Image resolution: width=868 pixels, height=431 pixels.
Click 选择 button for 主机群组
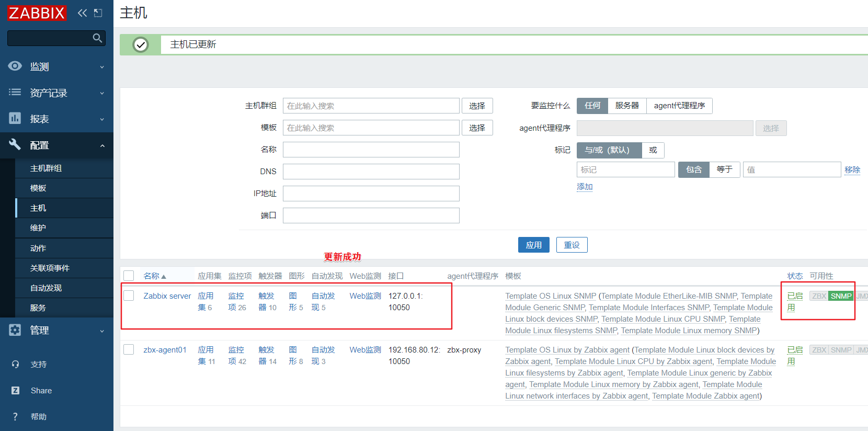tap(477, 106)
